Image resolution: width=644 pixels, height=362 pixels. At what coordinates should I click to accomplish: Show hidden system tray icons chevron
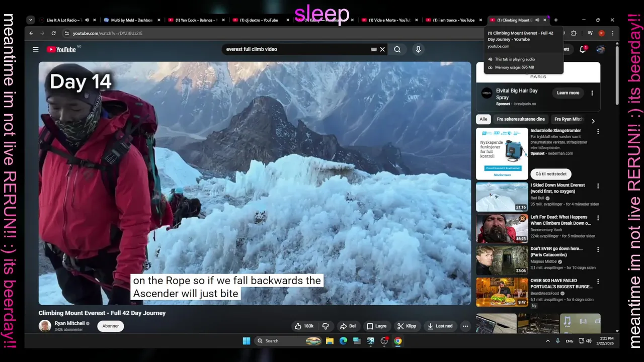[548, 341]
